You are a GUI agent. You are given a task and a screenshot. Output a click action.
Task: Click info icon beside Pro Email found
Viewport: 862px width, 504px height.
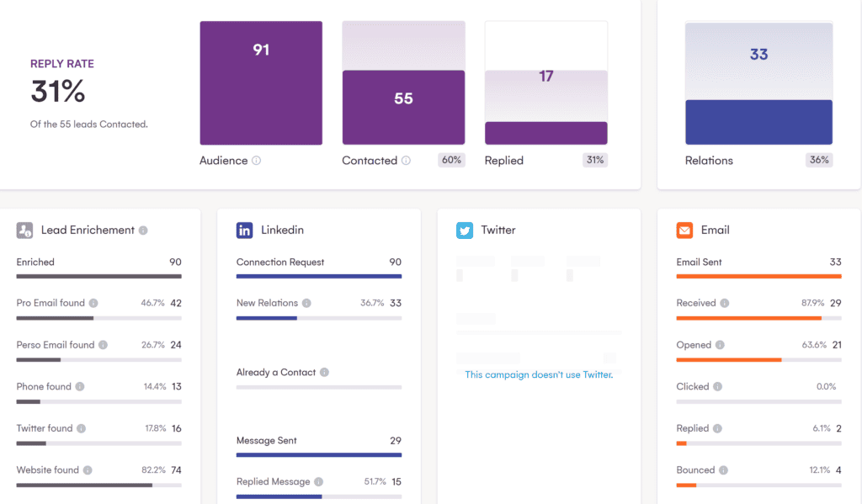tap(93, 303)
